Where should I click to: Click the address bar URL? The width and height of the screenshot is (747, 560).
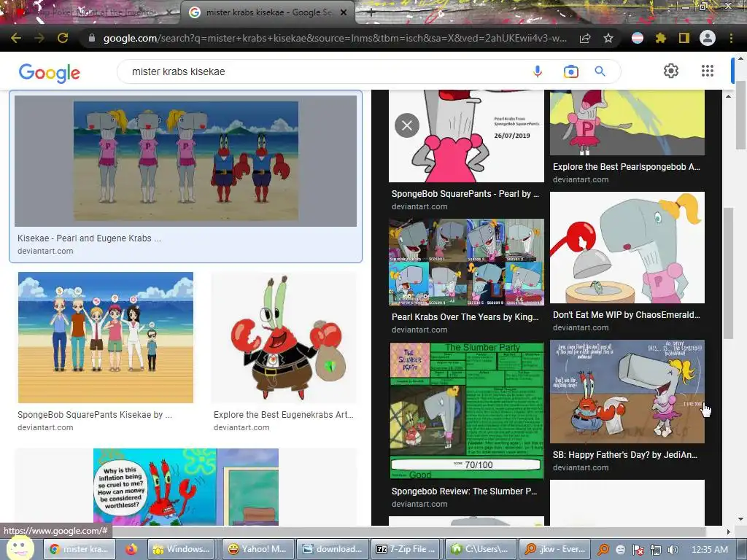334,38
